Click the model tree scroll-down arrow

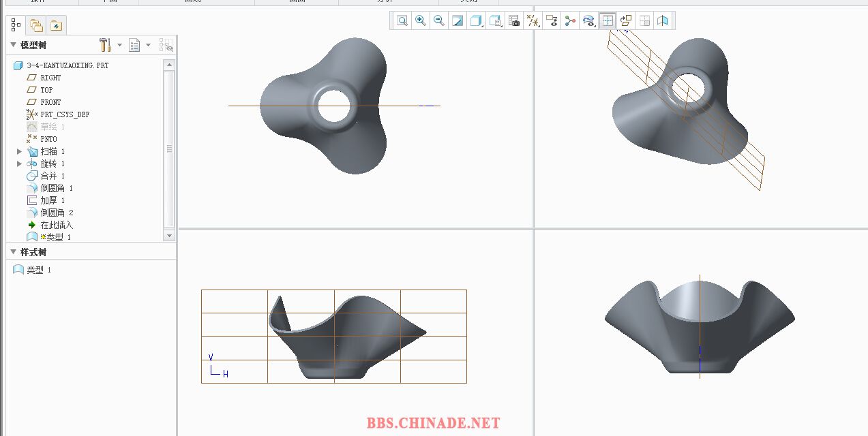tap(169, 235)
